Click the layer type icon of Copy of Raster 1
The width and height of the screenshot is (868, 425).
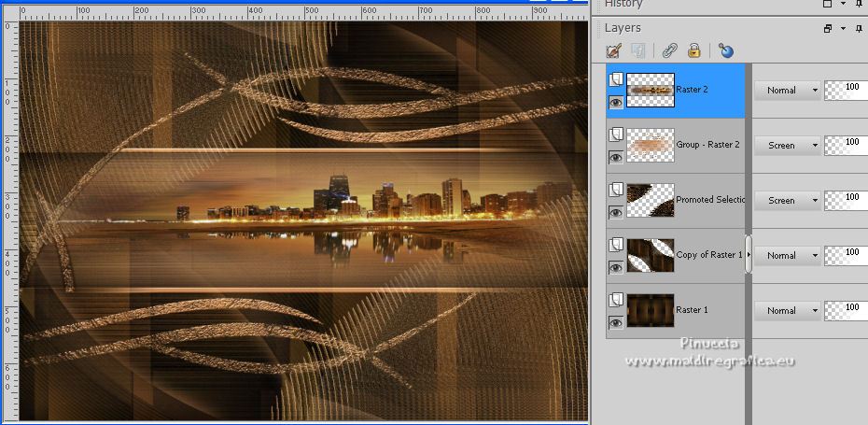click(616, 245)
